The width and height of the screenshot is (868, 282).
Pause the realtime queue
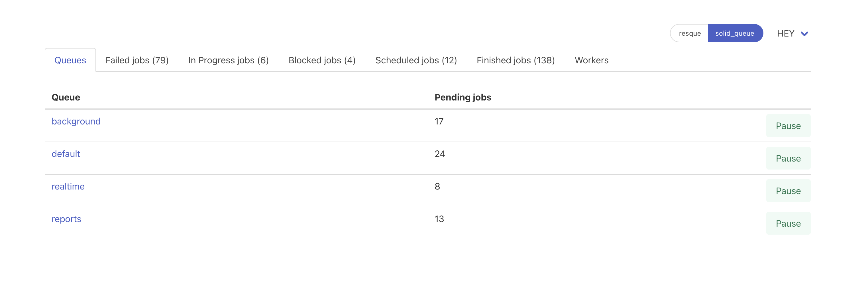pos(788,191)
